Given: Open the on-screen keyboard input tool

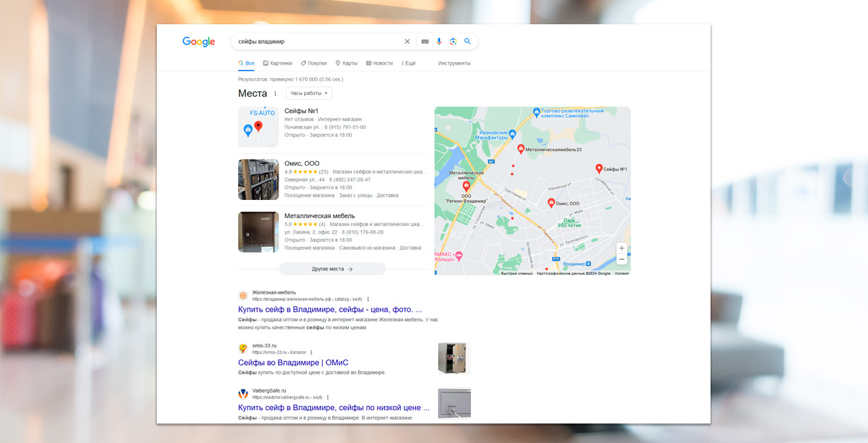Looking at the screenshot, I should (x=425, y=42).
